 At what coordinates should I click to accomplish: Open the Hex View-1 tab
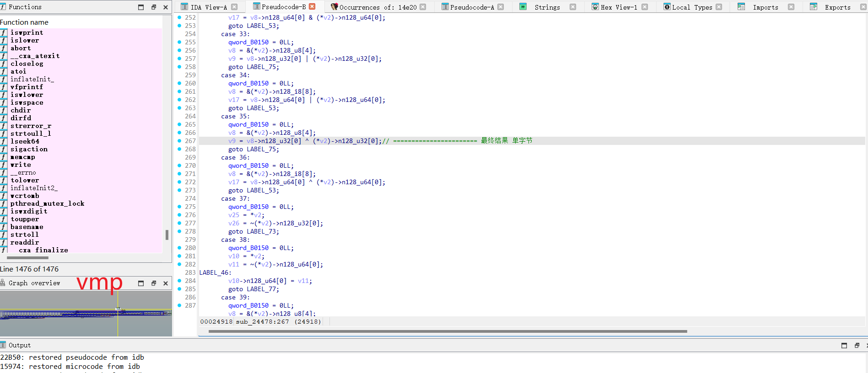(x=619, y=7)
